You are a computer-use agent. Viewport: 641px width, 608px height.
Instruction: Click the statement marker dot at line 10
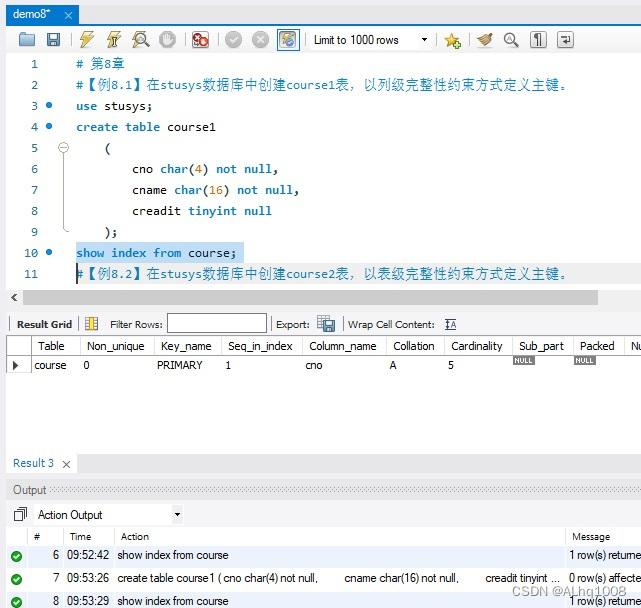tap(49, 252)
